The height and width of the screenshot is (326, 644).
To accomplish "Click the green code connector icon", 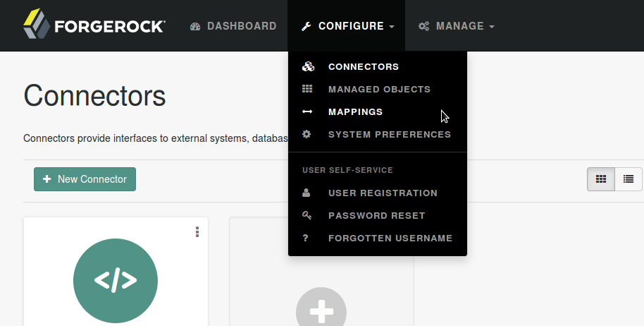I will pos(116,281).
